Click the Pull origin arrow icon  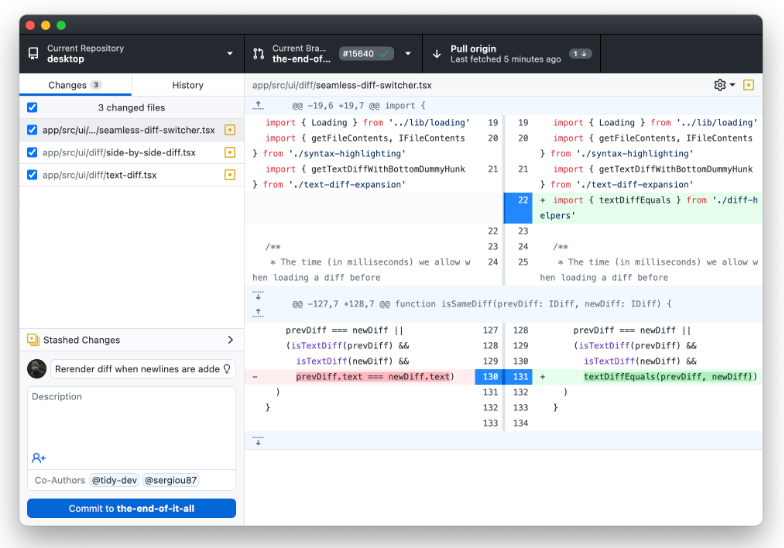(x=436, y=54)
